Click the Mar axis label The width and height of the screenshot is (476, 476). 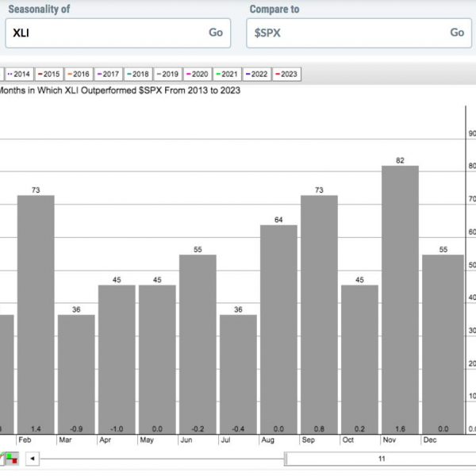click(x=65, y=440)
